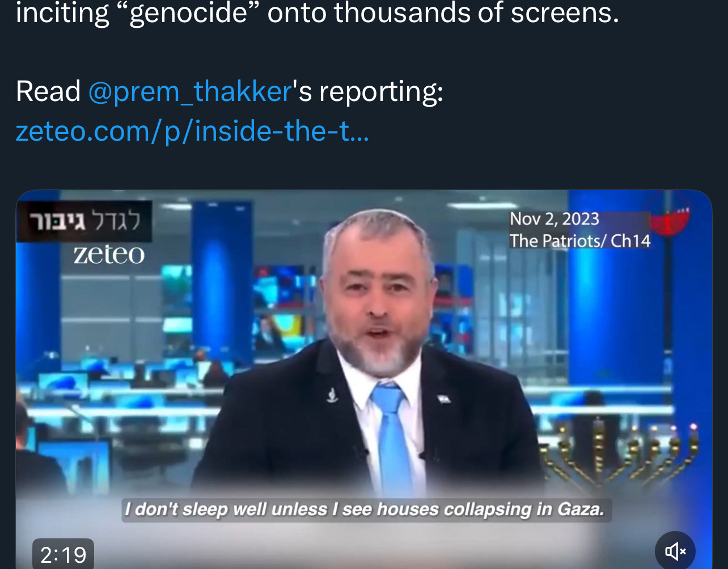Screen dimensions: 728x569
Task: Tap the 2:19 video duration badge
Action: (x=64, y=554)
